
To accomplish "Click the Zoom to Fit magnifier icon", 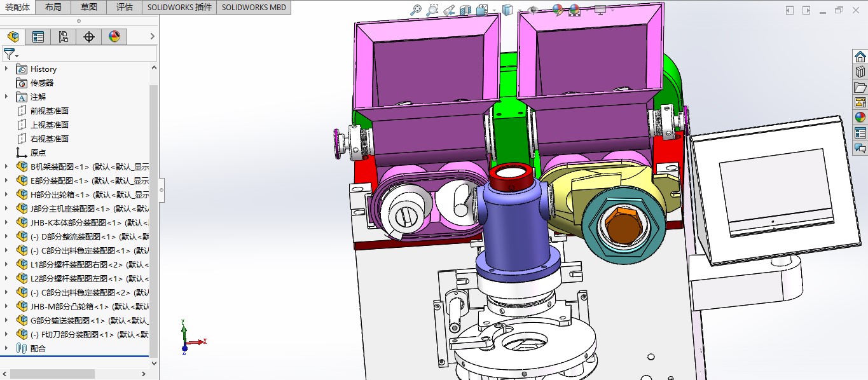I will pyautogui.click(x=416, y=10).
